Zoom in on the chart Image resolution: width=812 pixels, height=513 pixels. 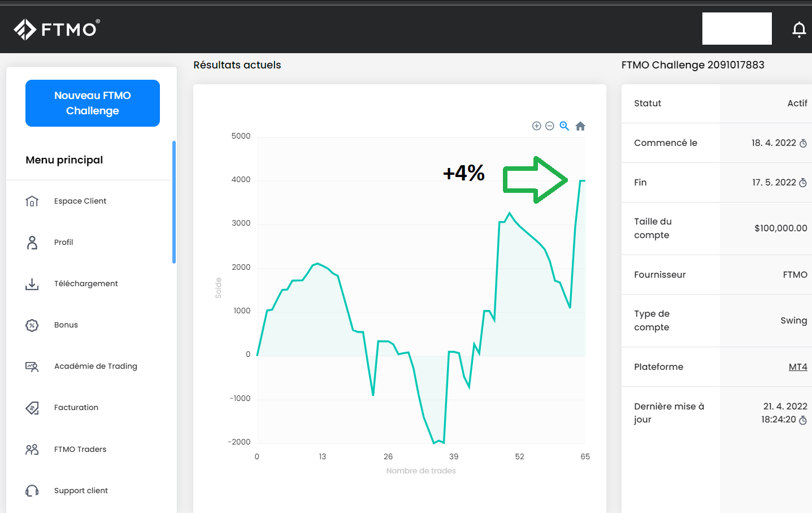(x=537, y=126)
